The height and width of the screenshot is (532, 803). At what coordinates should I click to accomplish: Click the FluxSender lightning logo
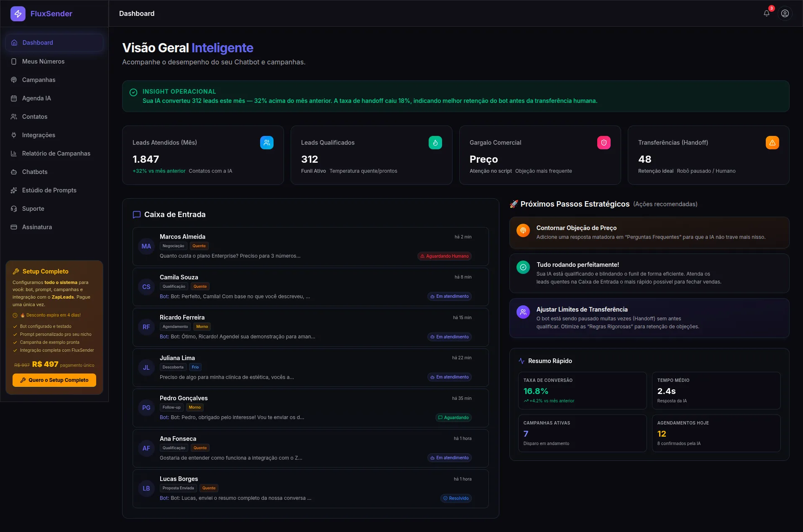pos(18,13)
